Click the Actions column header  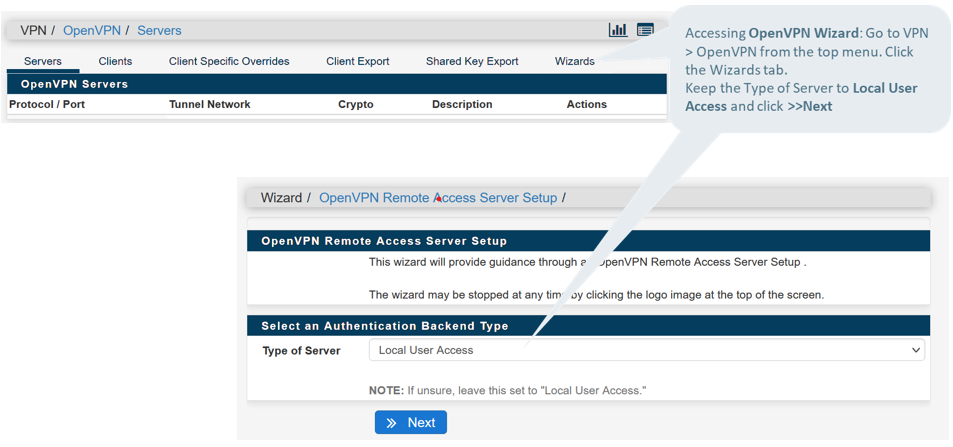point(586,104)
